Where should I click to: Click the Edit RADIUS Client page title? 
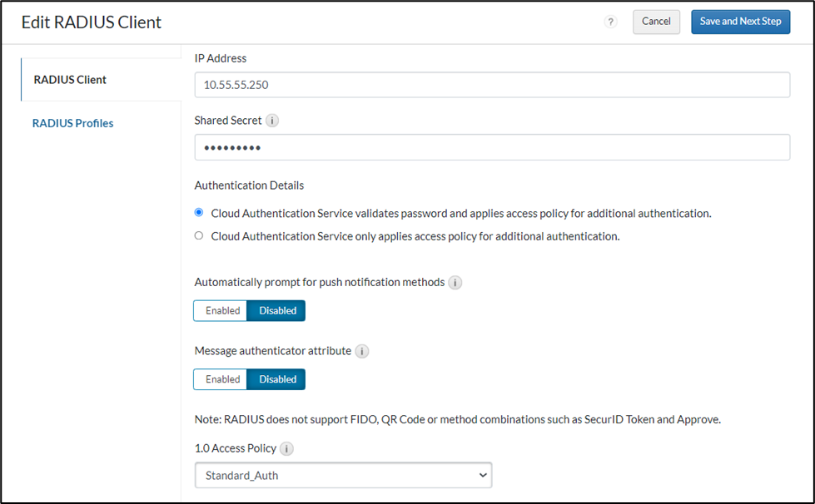click(x=92, y=22)
